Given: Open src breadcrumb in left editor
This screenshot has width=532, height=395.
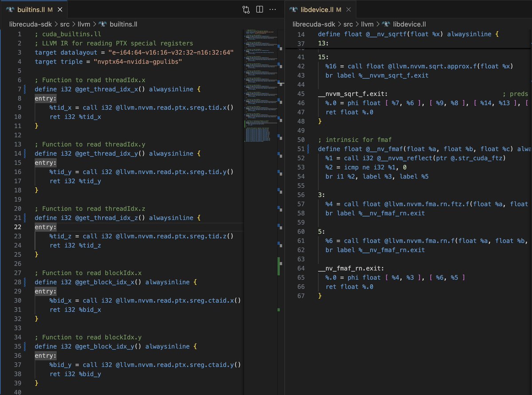Looking at the screenshot, I should click(65, 24).
